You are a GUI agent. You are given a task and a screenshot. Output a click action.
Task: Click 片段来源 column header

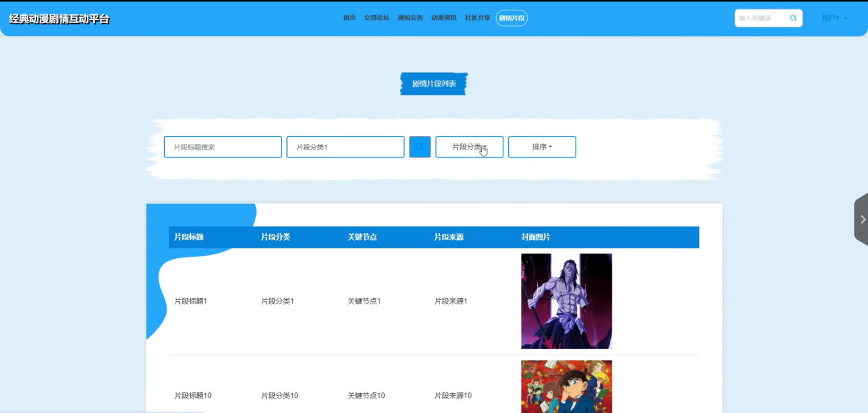click(x=449, y=237)
